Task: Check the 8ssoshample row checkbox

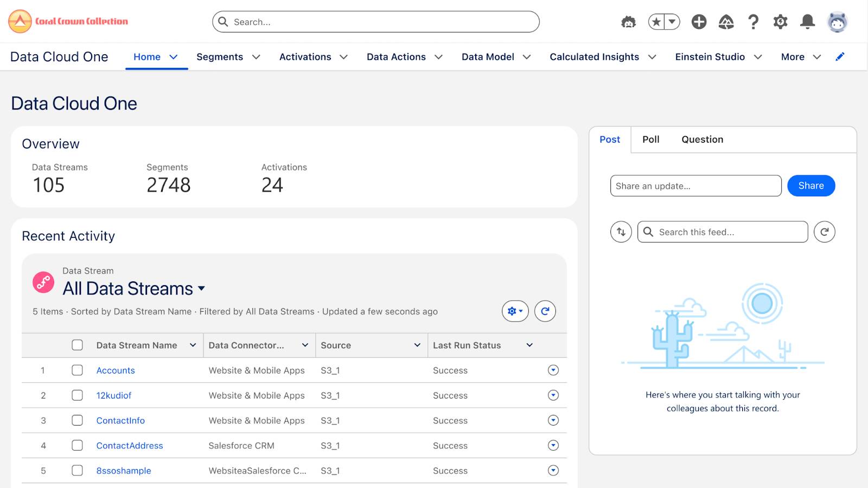Action: [78, 471]
